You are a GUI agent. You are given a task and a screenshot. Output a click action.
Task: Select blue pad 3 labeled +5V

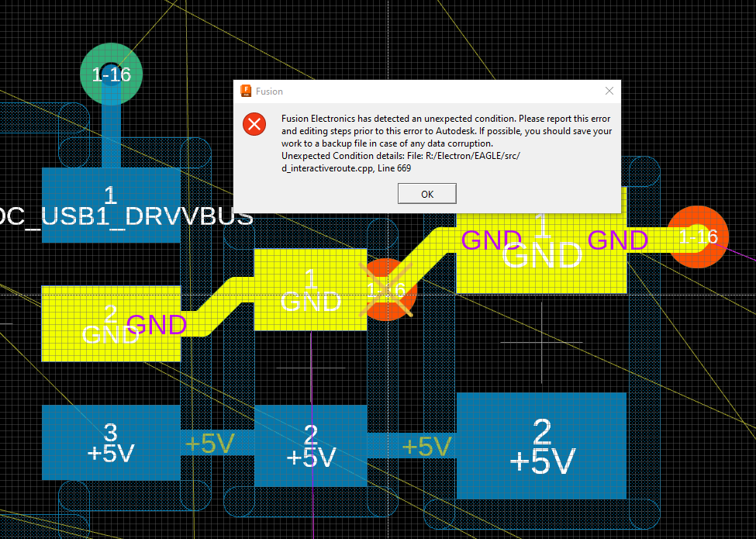click(109, 441)
